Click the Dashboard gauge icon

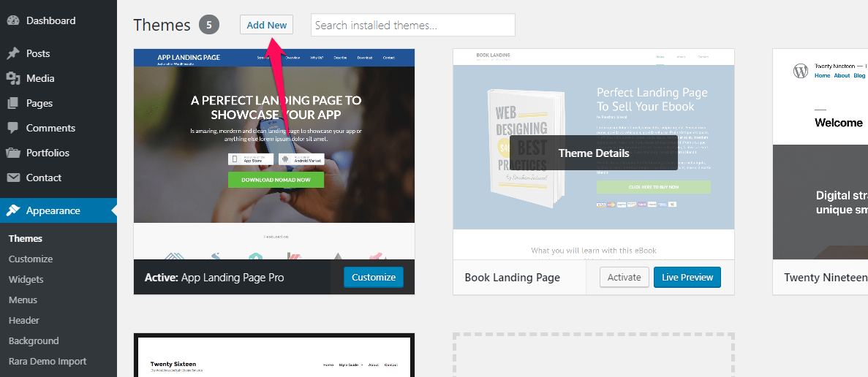click(13, 21)
